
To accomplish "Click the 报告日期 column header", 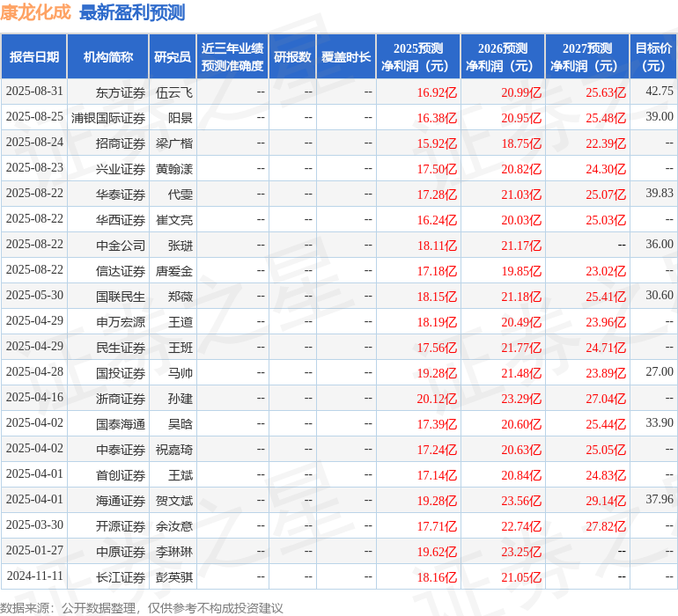I will [x=34, y=56].
